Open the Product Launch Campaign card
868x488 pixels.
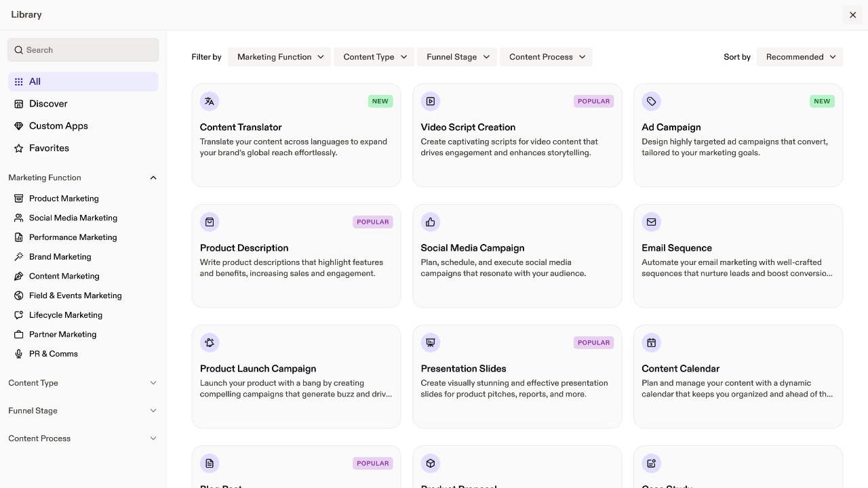pyautogui.click(x=296, y=376)
